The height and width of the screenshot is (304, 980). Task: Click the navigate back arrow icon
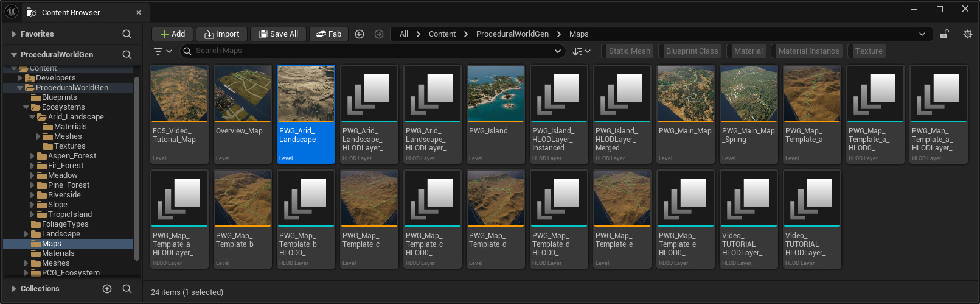(x=360, y=34)
